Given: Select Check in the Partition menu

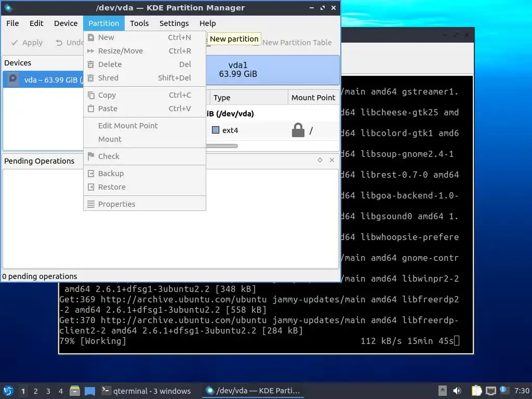Looking at the screenshot, I should pyautogui.click(x=144, y=156).
